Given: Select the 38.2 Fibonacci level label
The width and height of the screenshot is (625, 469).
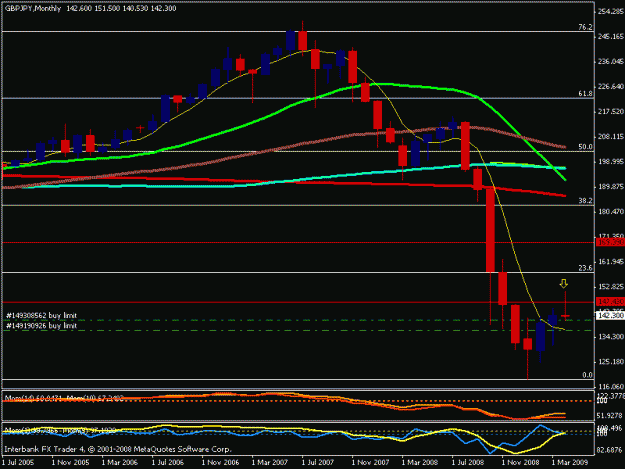Looking at the screenshot, I should tap(585, 200).
